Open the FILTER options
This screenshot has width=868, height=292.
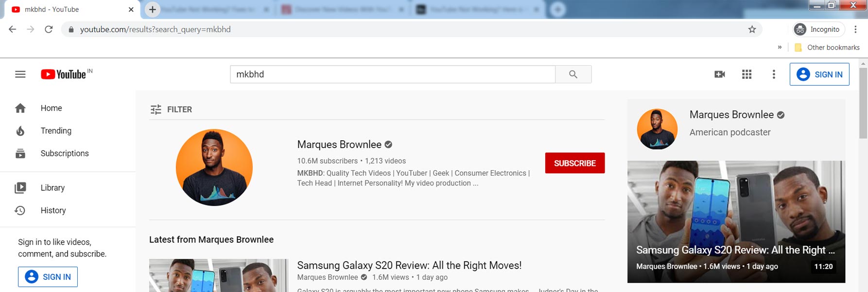[x=171, y=109]
